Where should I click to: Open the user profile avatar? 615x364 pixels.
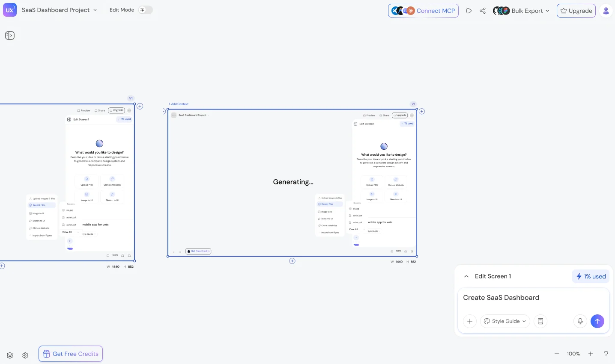pyautogui.click(x=606, y=11)
